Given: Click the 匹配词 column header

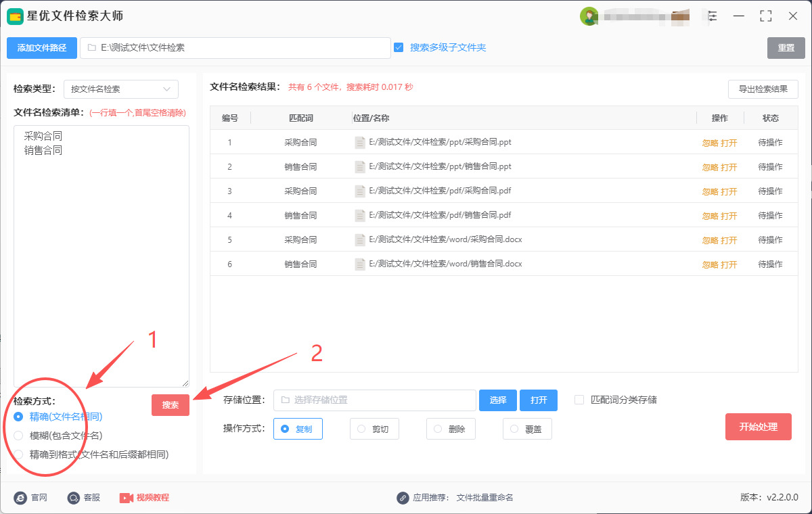Looking at the screenshot, I should point(301,118).
